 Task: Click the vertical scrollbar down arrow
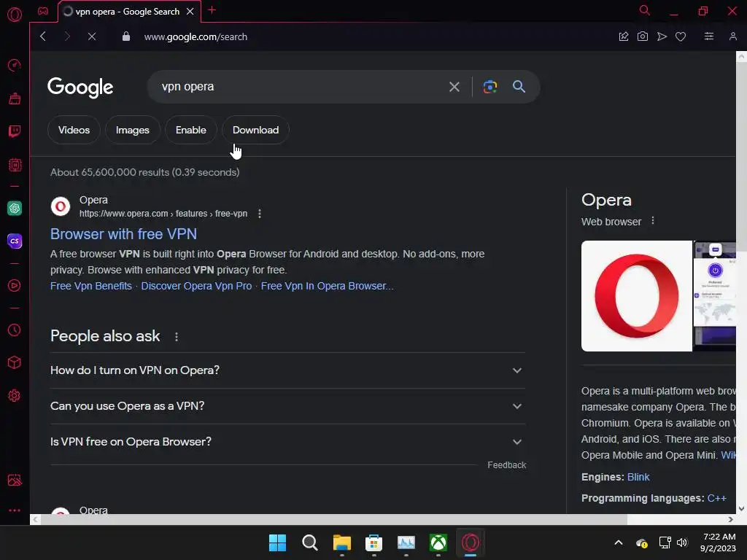tap(741, 508)
